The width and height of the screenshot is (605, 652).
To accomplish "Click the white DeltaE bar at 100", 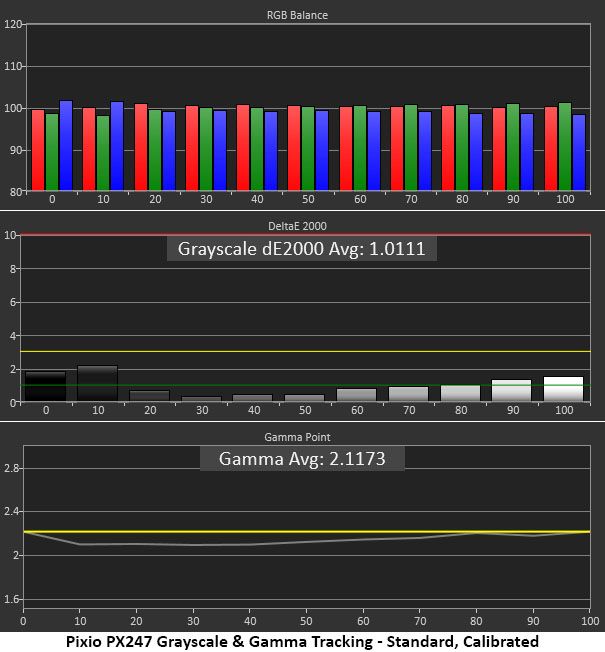I will coord(563,389).
